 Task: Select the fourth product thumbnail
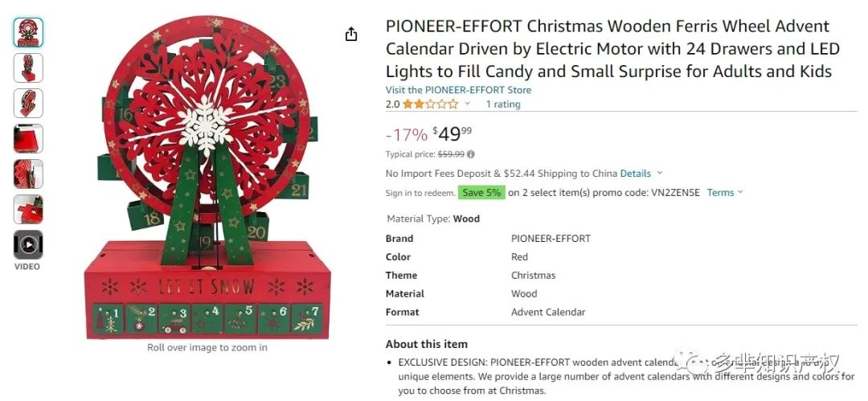click(x=28, y=138)
